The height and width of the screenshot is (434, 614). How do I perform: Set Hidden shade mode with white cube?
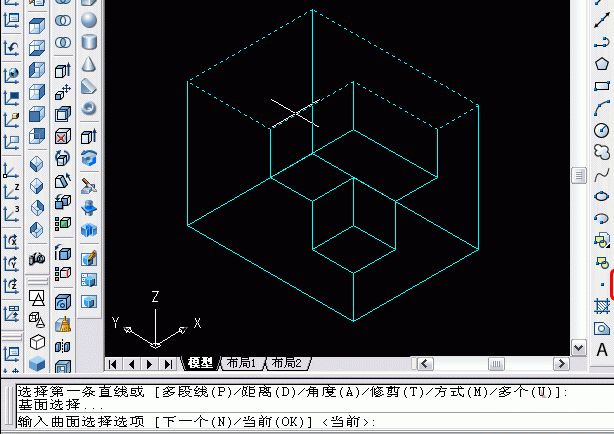[x=37, y=342]
